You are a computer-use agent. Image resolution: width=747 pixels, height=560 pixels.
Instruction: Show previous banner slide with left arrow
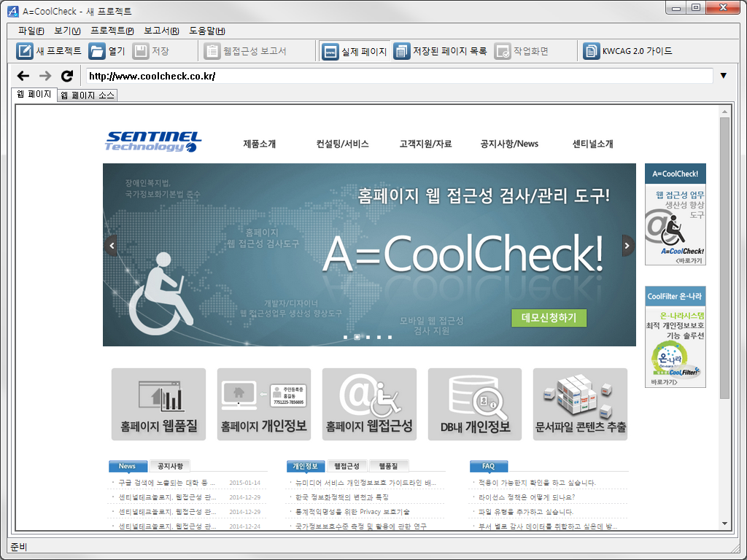point(112,246)
